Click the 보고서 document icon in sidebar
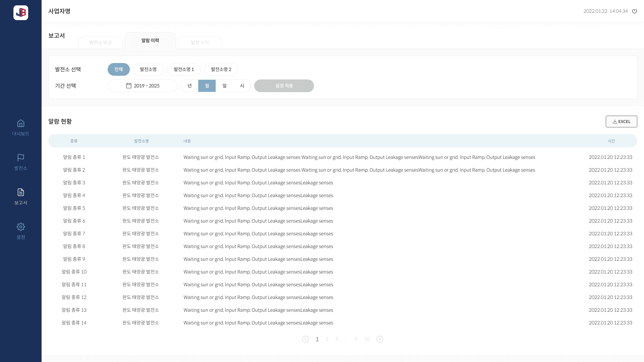The height and width of the screenshot is (362, 644). point(21,192)
